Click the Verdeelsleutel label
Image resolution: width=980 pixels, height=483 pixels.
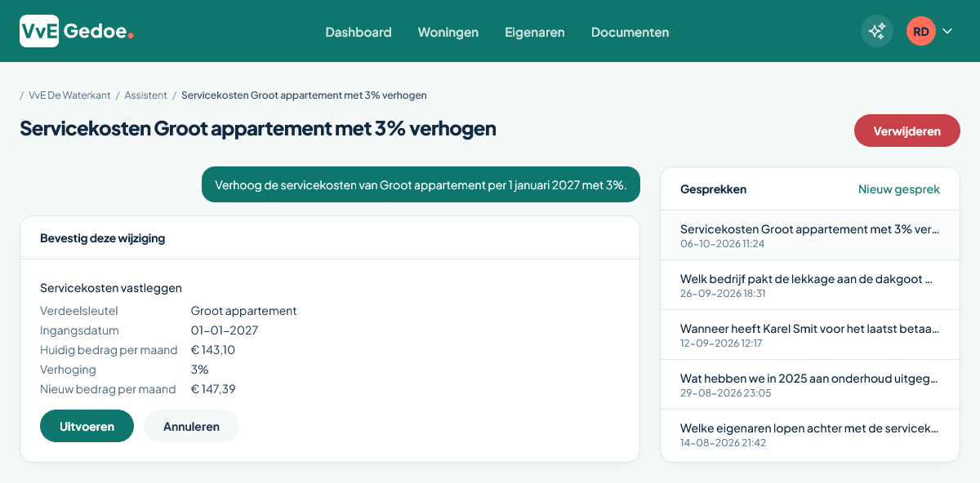tap(79, 311)
